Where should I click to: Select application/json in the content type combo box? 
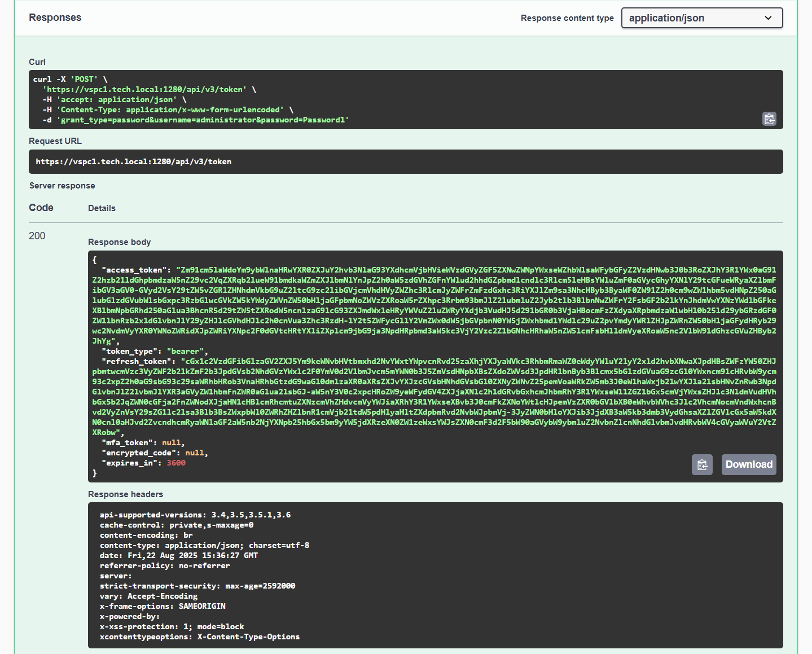[702, 17]
